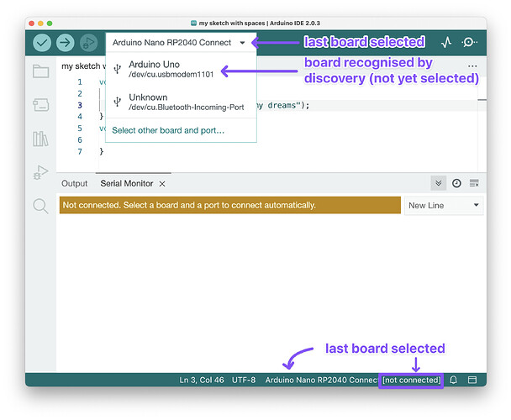This screenshot has height=420, width=511.
Task: Toggle timestamp clock icon
Action: tap(456, 183)
